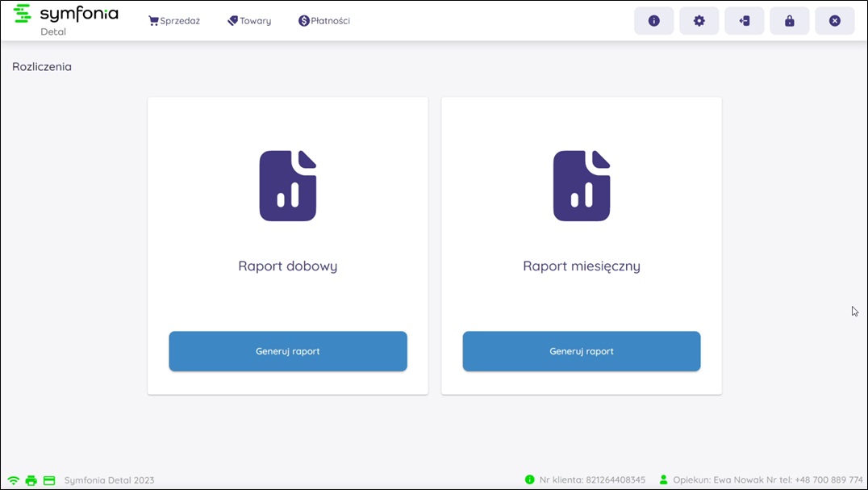Generate the daily report (Raport dobowy)
This screenshot has width=868, height=490.
(288, 351)
